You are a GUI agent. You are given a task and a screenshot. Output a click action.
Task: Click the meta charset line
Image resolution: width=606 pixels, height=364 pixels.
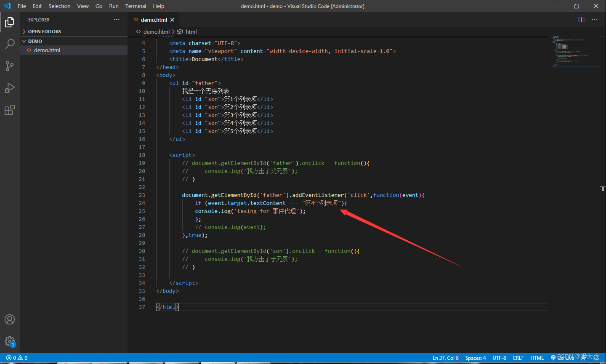tap(205, 43)
